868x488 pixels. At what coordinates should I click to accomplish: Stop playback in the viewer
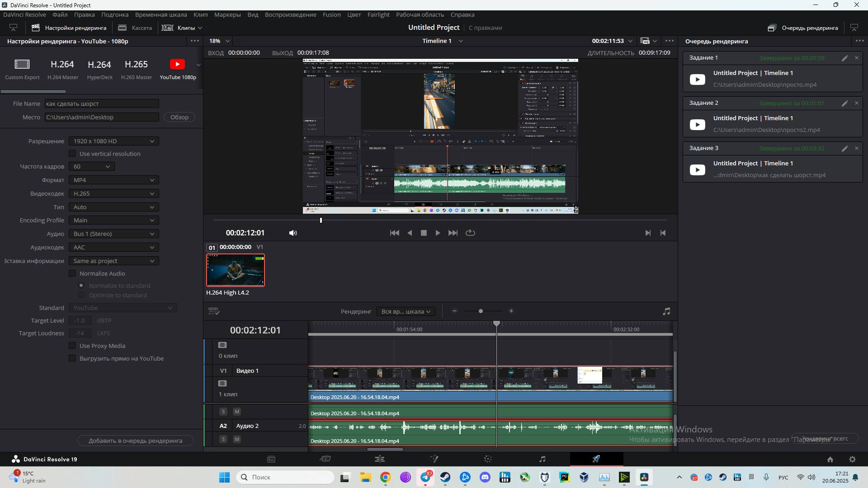424,233
